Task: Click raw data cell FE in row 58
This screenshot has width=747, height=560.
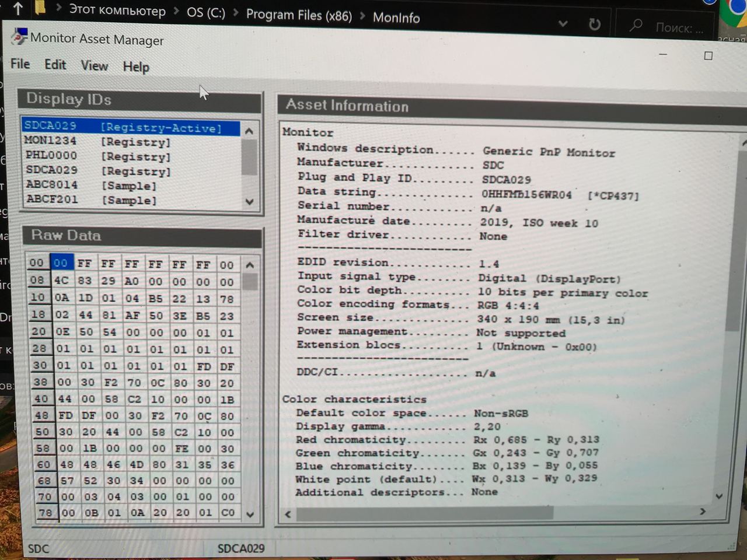Action: (x=181, y=449)
